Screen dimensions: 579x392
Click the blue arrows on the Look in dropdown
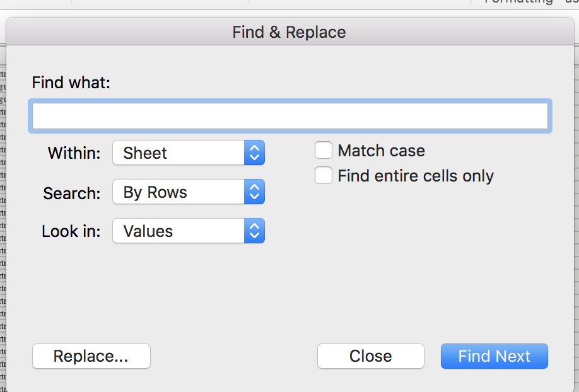click(x=254, y=231)
